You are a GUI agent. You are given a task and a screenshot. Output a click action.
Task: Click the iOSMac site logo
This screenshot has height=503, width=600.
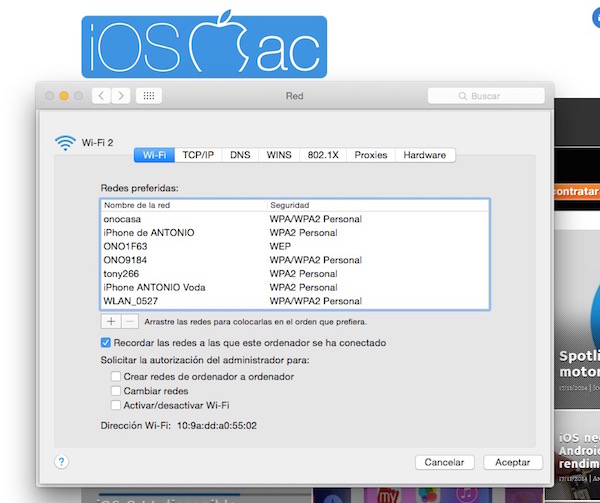[x=204, y=45]
